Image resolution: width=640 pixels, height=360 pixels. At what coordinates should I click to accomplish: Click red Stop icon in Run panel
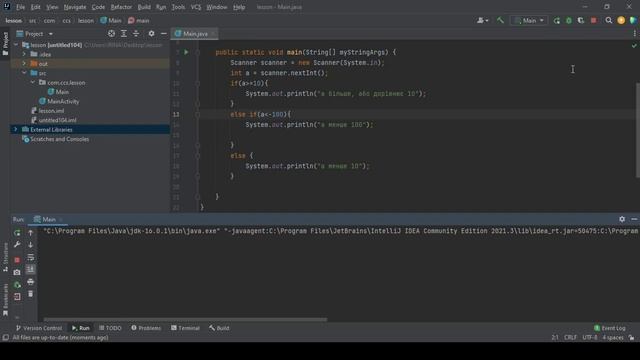point(17,260)
